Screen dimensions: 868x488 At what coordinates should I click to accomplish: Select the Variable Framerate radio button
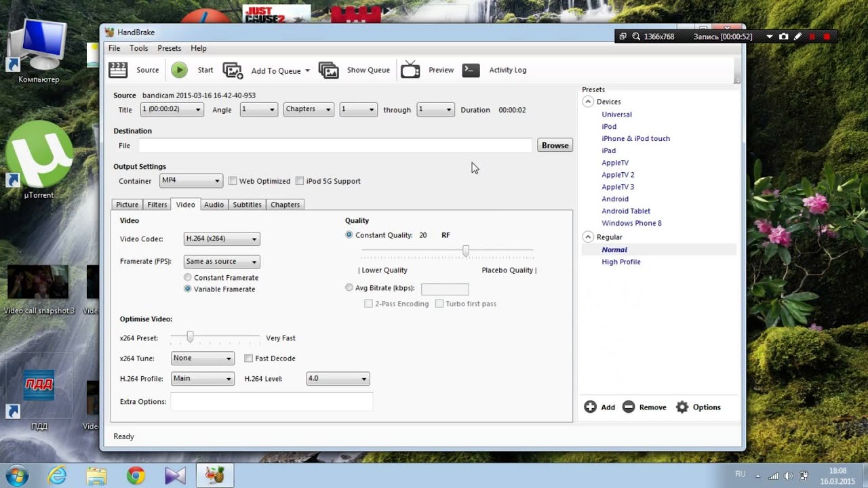[188, 289]
